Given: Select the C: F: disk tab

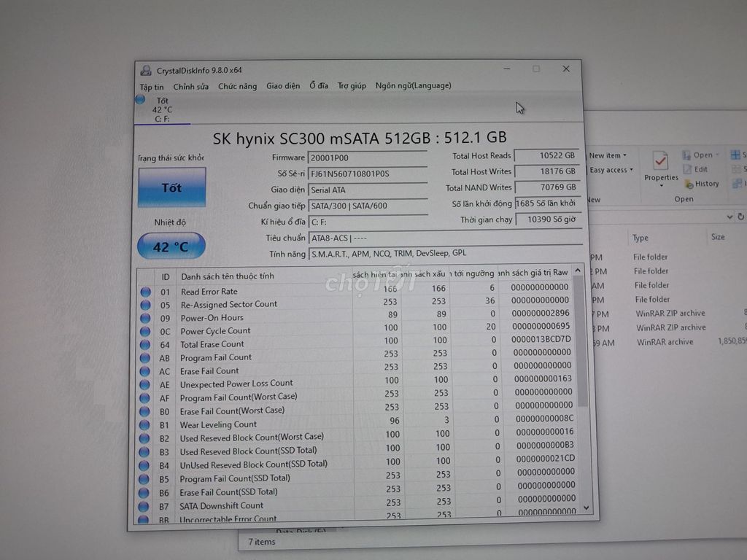Looking at the screenshot, I should coord(162,110).
